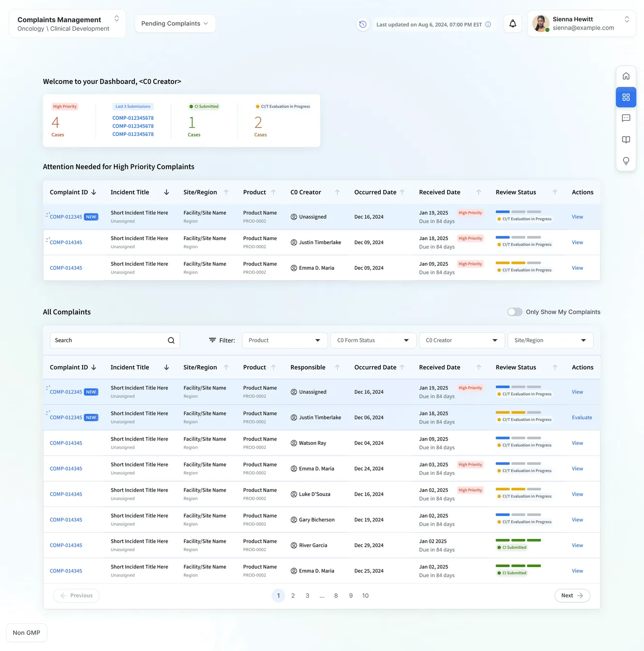Go to page 2 of complaints
This screenshot has height=651, width=644.
click(293, 596)
